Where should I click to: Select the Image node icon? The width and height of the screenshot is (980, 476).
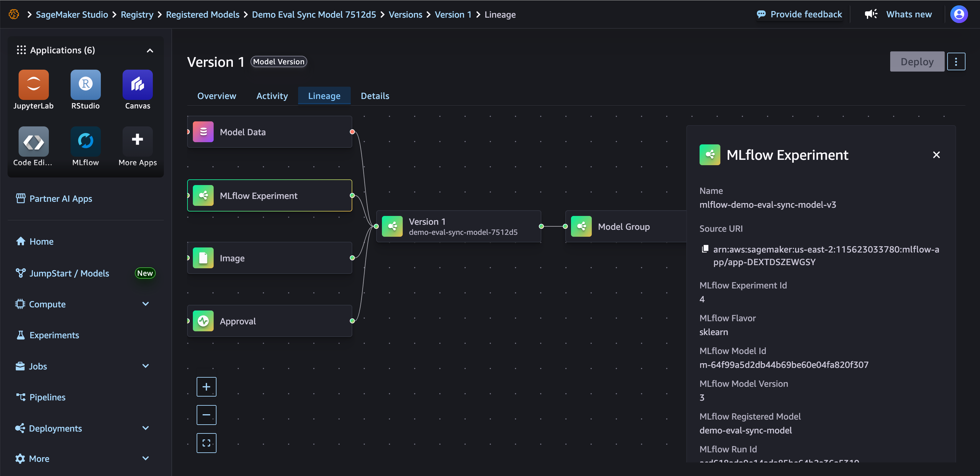pos(203,258)
